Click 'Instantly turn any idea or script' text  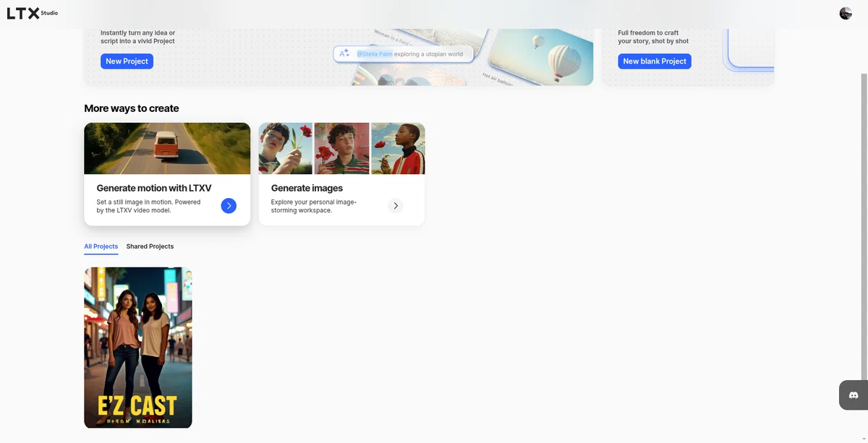pos(137,37)
